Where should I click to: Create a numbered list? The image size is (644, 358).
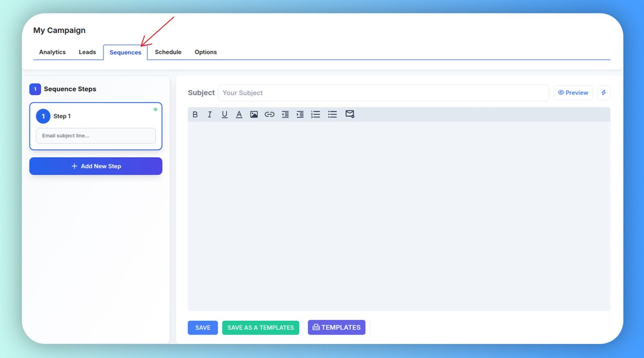[316, 115]
